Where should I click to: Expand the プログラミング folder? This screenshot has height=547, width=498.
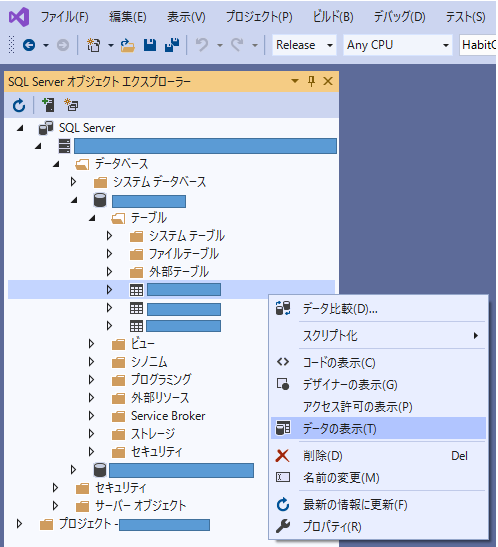point(91,380)
